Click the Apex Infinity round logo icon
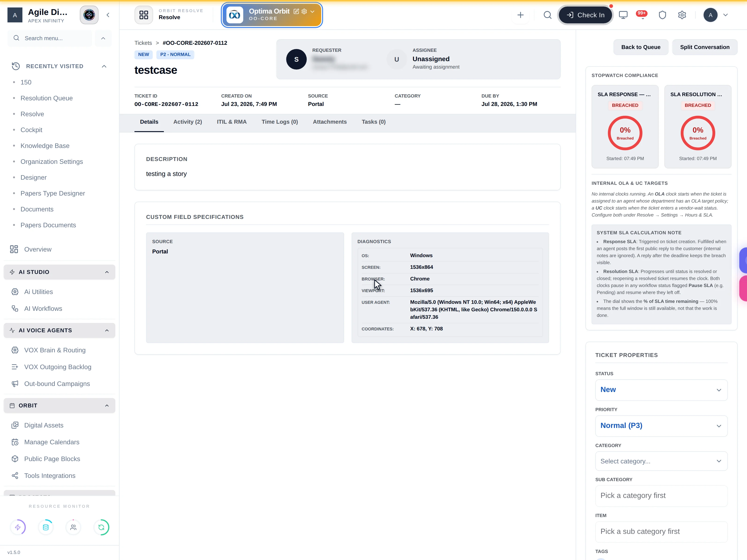The width and height of the screenshot is (747, 560). 89,15
